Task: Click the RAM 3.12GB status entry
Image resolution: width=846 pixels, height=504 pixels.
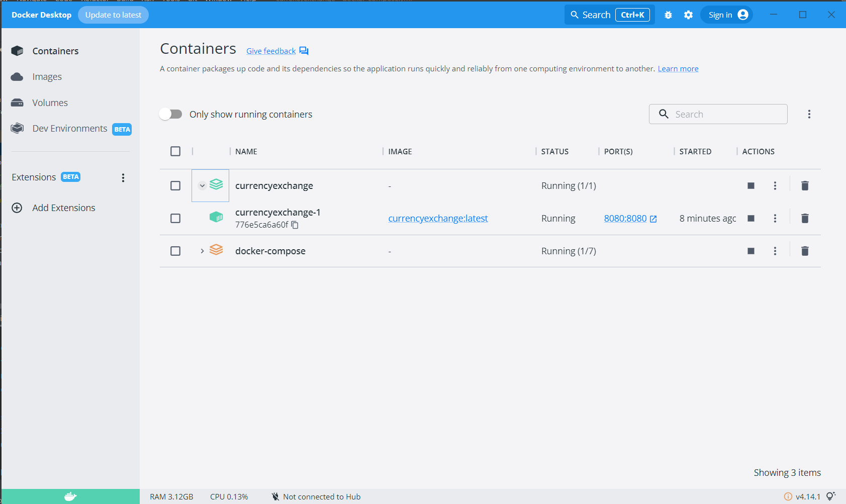Action: pos(171,496)
